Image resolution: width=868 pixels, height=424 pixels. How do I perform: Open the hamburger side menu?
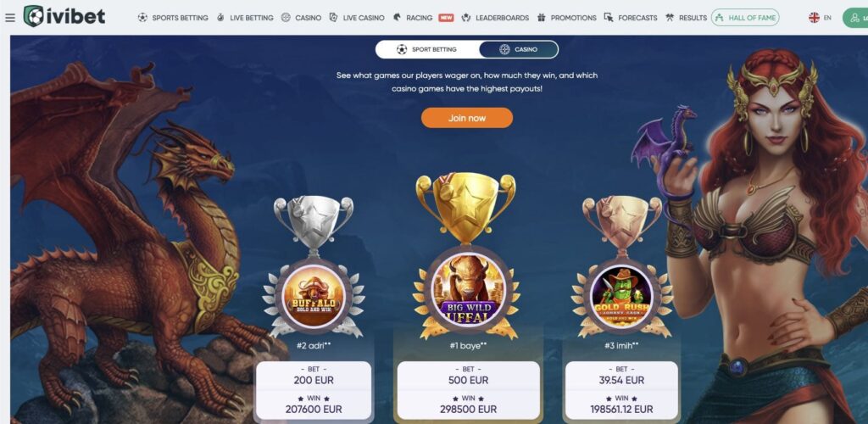tap(10, 18)
